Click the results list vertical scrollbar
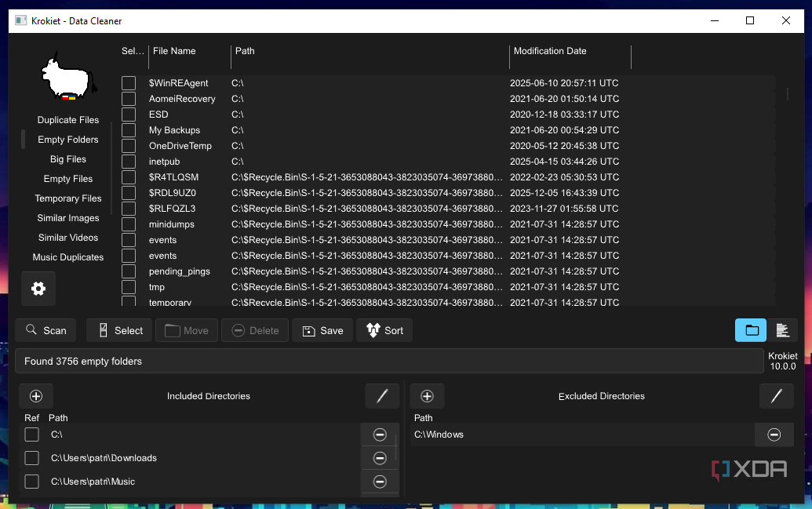 (x=788, y=94)
